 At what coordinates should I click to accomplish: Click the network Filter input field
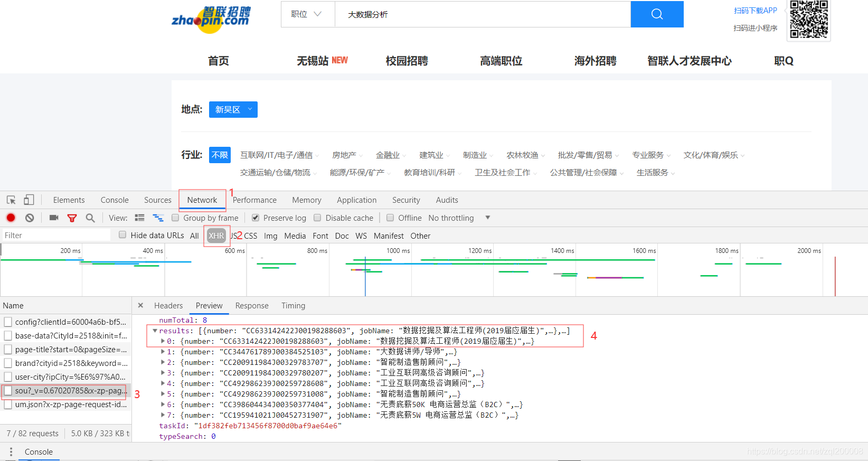click(x=56, y=235)
